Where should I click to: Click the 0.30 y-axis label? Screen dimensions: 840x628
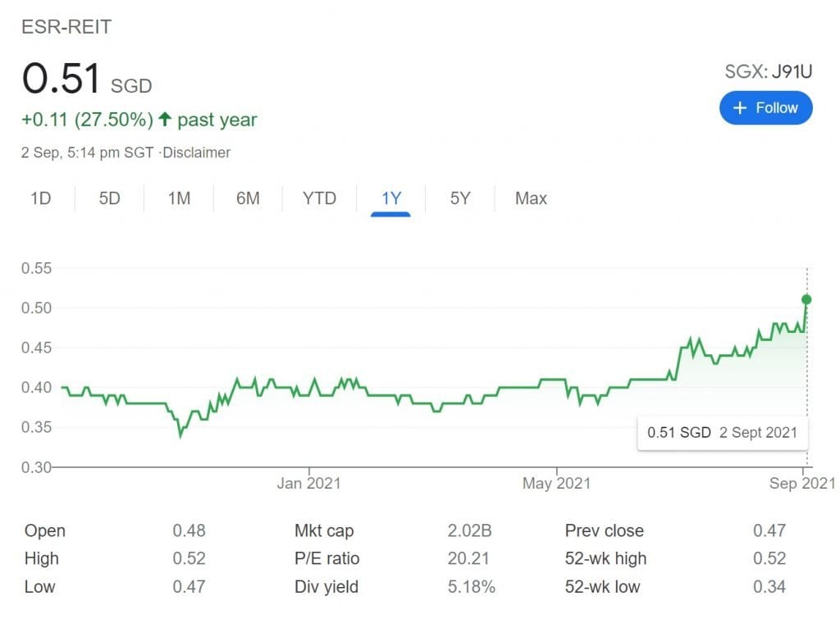(36, 467)
